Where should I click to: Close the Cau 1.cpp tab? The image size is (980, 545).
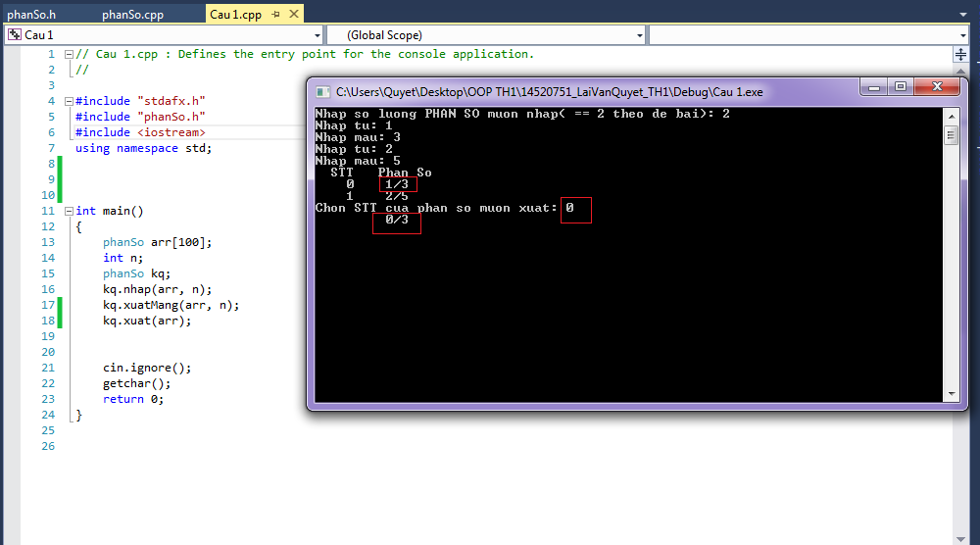[x=292, y=15]
